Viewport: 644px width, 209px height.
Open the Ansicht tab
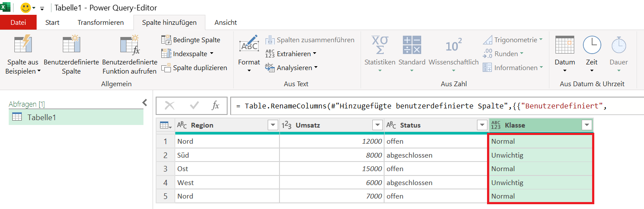[226, 22]
